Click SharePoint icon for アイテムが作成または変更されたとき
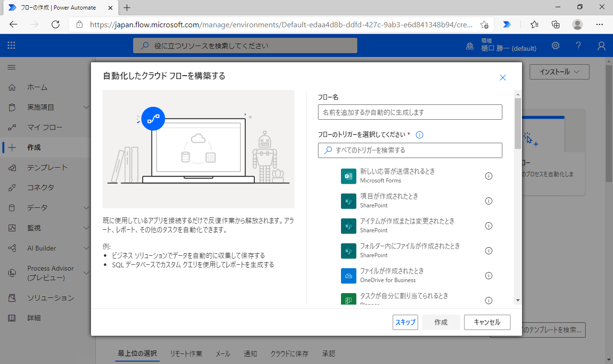 click(349, 226)
